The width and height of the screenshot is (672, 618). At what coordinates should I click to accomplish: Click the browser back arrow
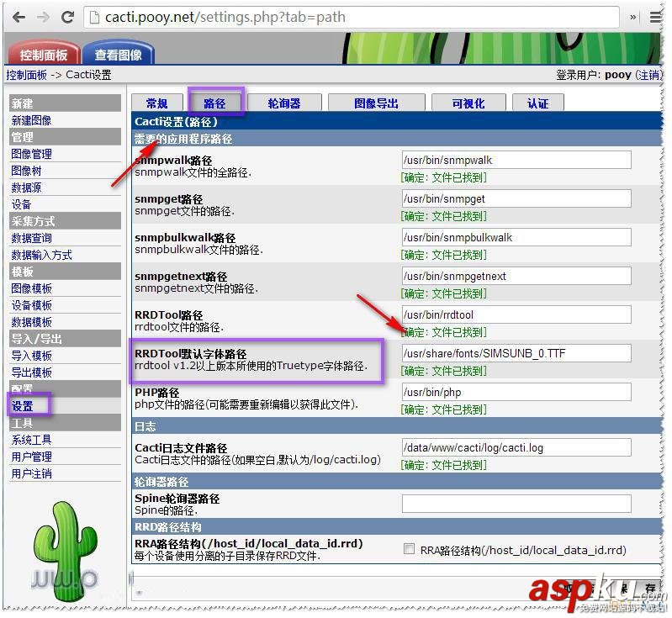click(19, 17)
